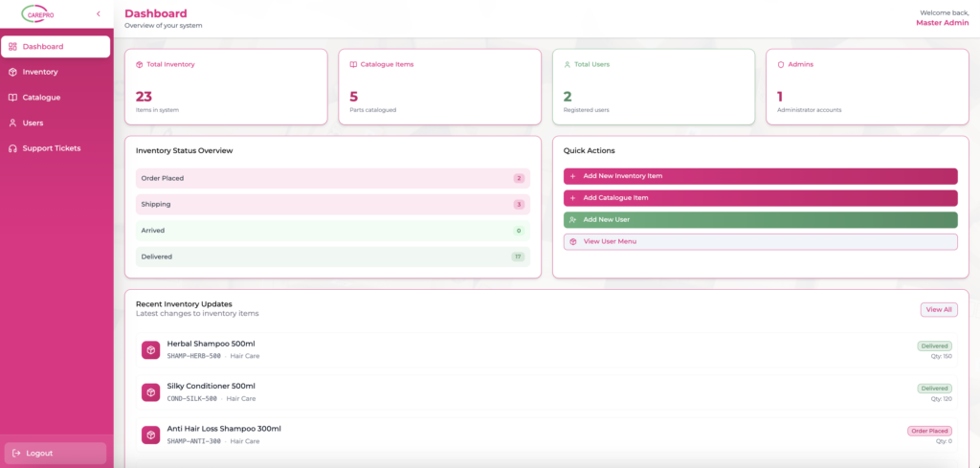Click the green Add New User button
Screen dimensions: 980x468
(x=760, y=220)
